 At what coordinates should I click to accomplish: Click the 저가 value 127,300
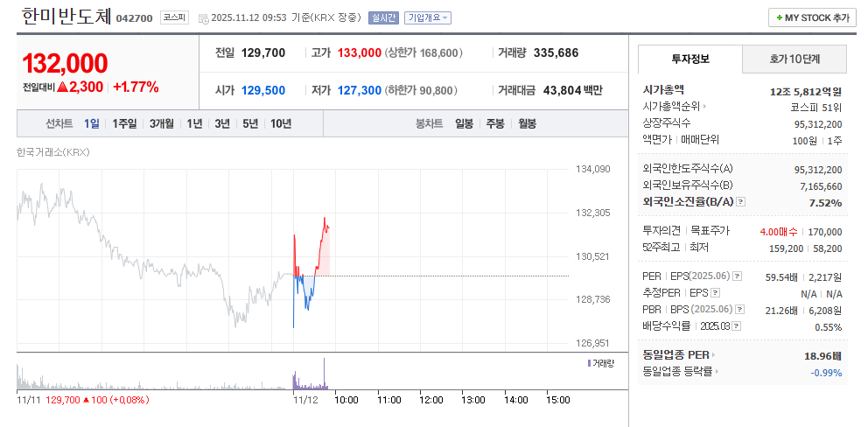coord(360,90)
